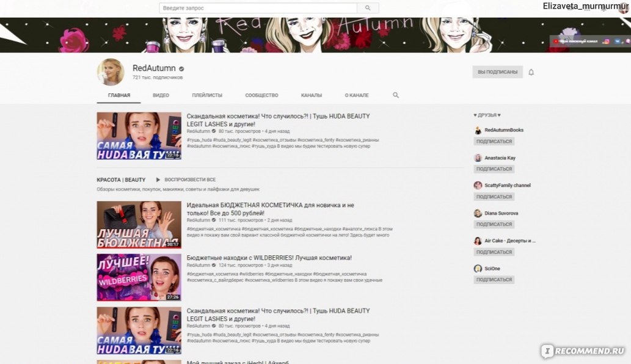Click the play-all triangle icon next to ВОСПРОИЗВЕСТИ ВСЕ
The height and width of the screenshot is (364, 631).
158,180
